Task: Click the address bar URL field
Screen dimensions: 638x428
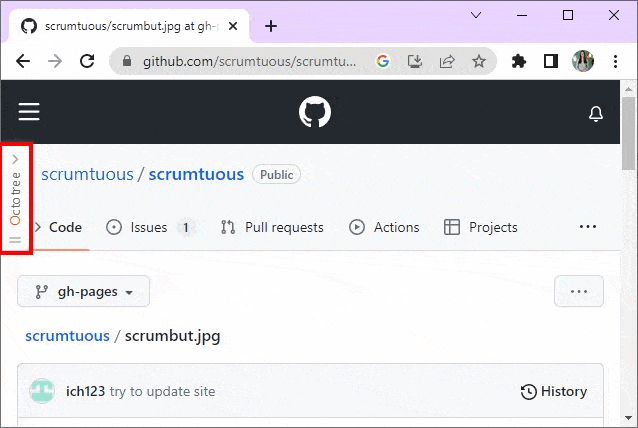Action: pos(250,61)
